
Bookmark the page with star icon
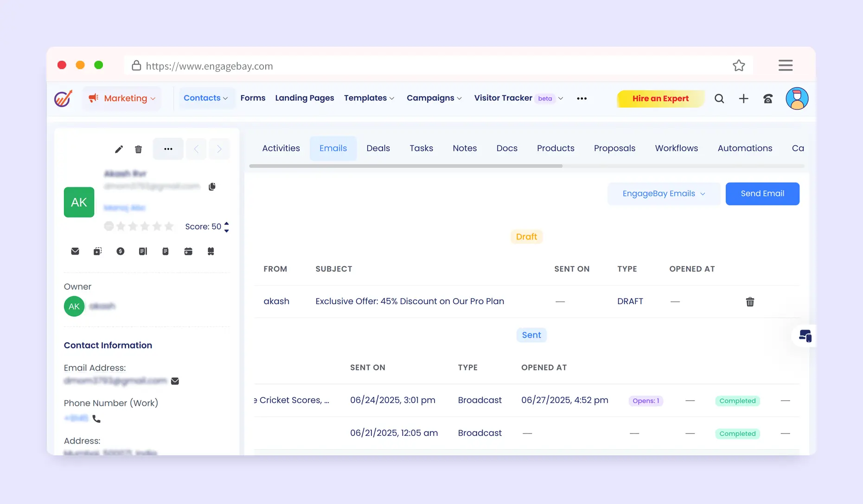(738, 66)
